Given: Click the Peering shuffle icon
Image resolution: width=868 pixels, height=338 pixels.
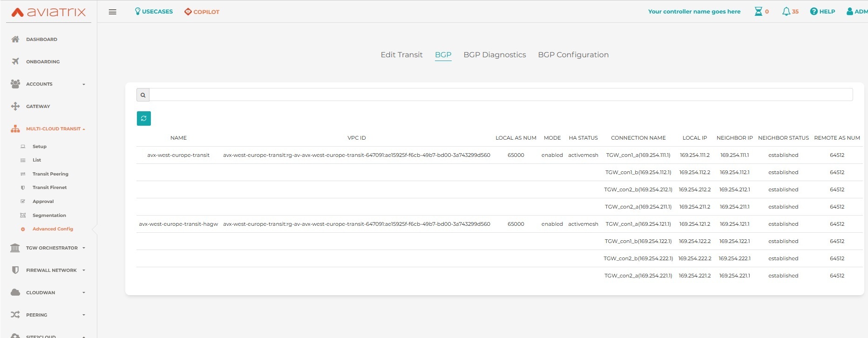Looking at the screenshot, I should (x=15, y=315).
